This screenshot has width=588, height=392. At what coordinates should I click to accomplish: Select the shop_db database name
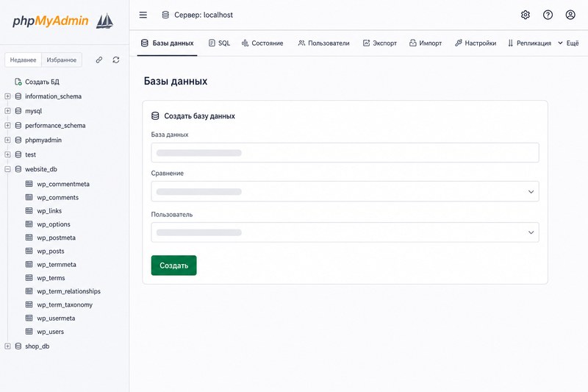tap(37, 346)
